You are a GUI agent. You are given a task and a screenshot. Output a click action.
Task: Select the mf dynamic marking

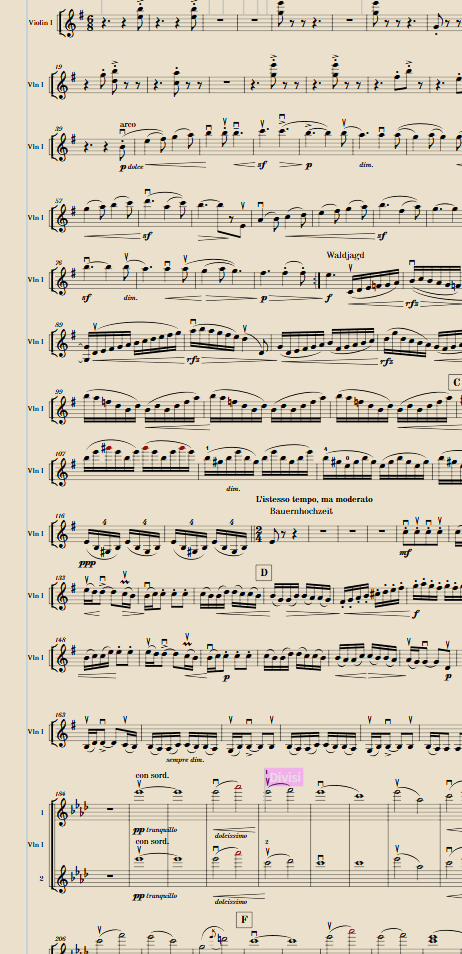point(405,553)
